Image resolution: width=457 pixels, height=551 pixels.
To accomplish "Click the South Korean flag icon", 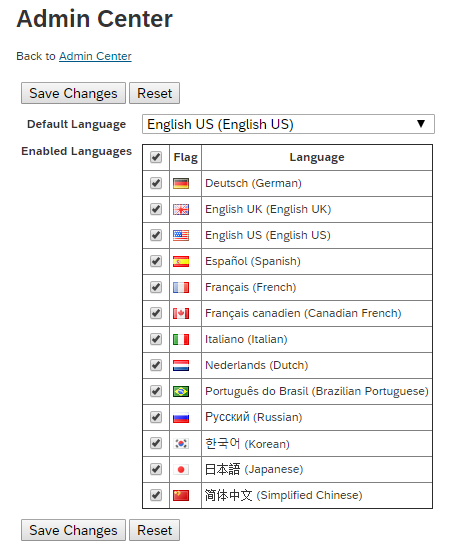I will [x=181, y=443].
